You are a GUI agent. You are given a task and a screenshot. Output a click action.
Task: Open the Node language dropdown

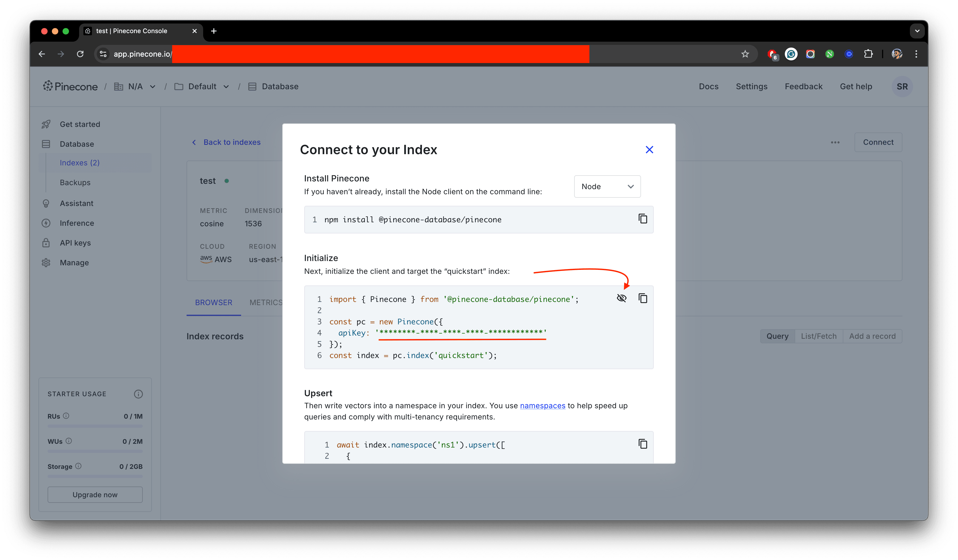(607, 186)
